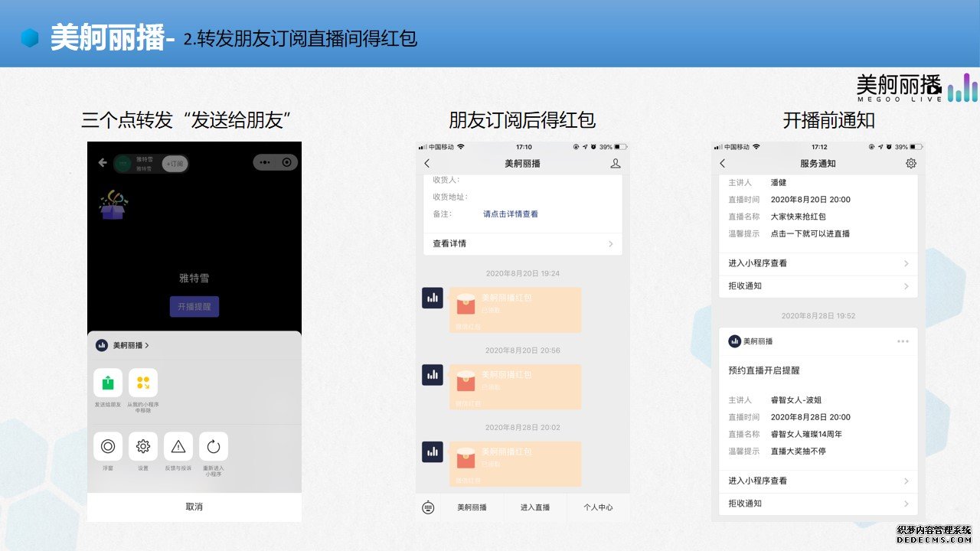Open the three-dots mini program menu

tap(265, 162)
